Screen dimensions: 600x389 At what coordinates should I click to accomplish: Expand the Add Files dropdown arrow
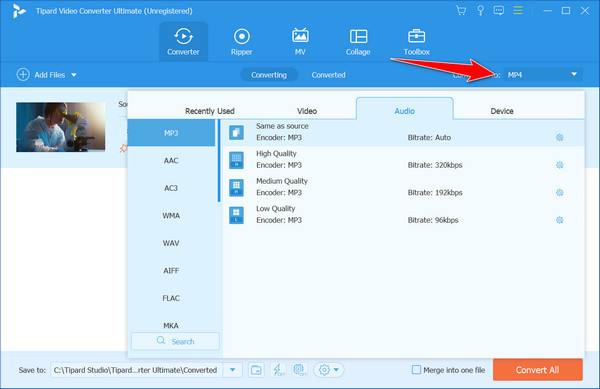tap(74, 75)
